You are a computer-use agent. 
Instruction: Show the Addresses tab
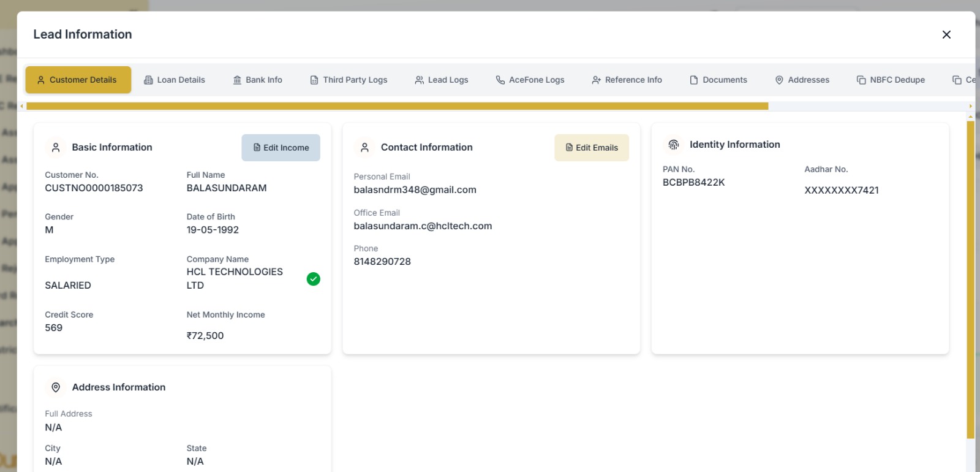pos(802,80)
